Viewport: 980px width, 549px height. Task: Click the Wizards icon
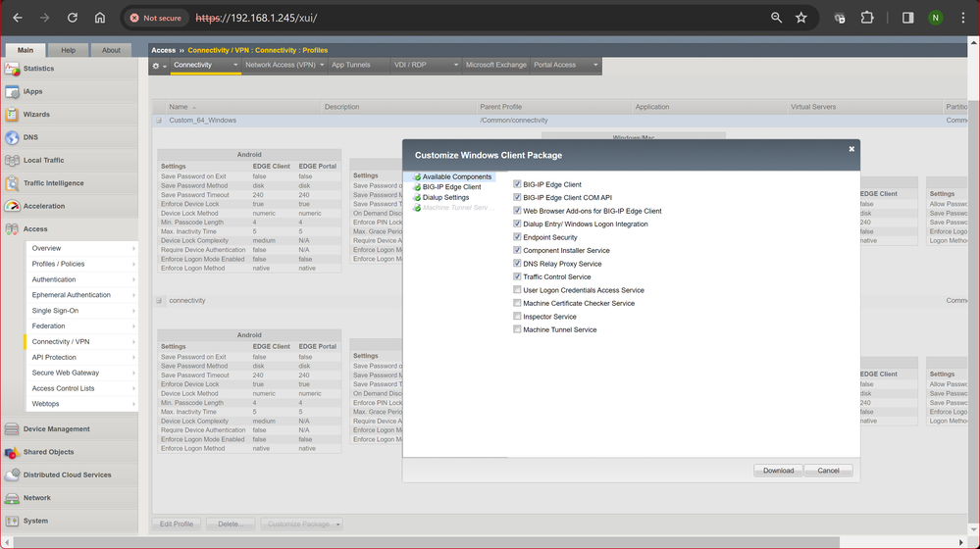tap(12, 115)
